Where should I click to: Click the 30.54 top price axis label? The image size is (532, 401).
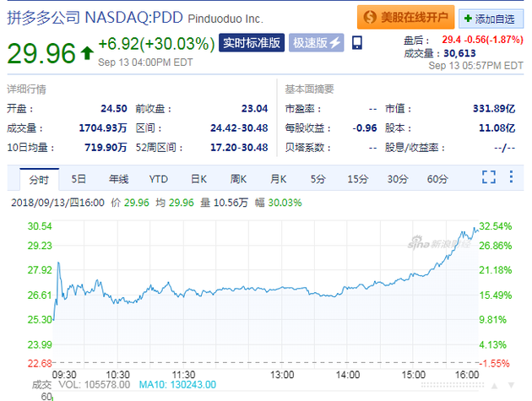(x=40, y=226)
